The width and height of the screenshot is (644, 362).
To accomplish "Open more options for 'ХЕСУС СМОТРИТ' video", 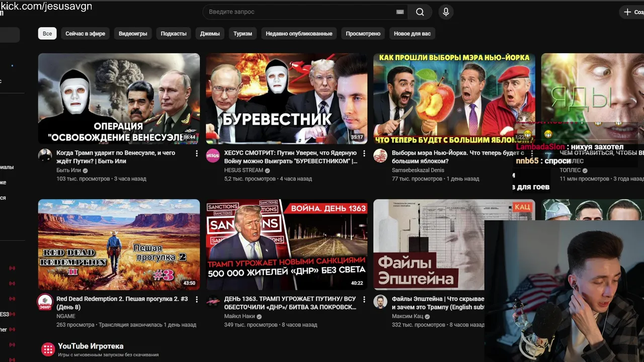I will pos(364,153).
